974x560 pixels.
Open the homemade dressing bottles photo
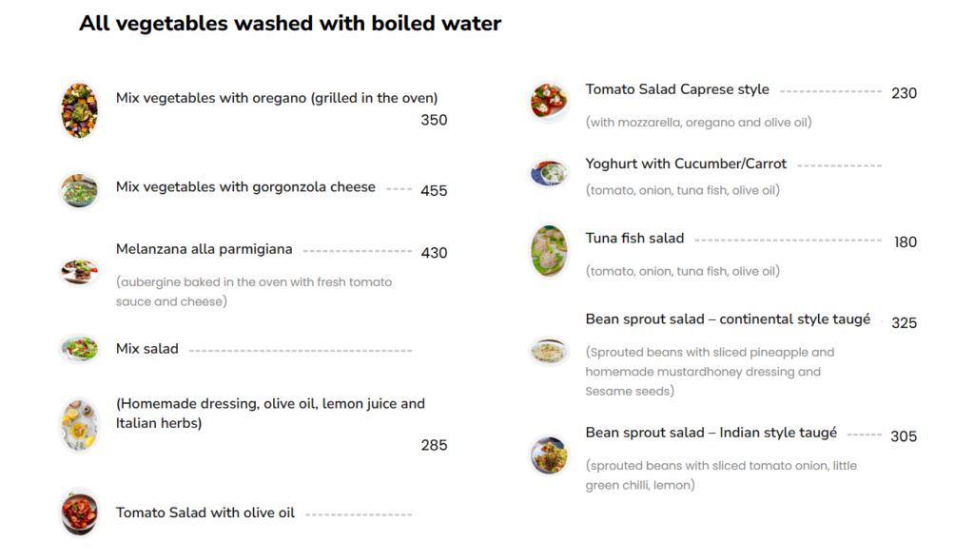click(x=79, y=425)
